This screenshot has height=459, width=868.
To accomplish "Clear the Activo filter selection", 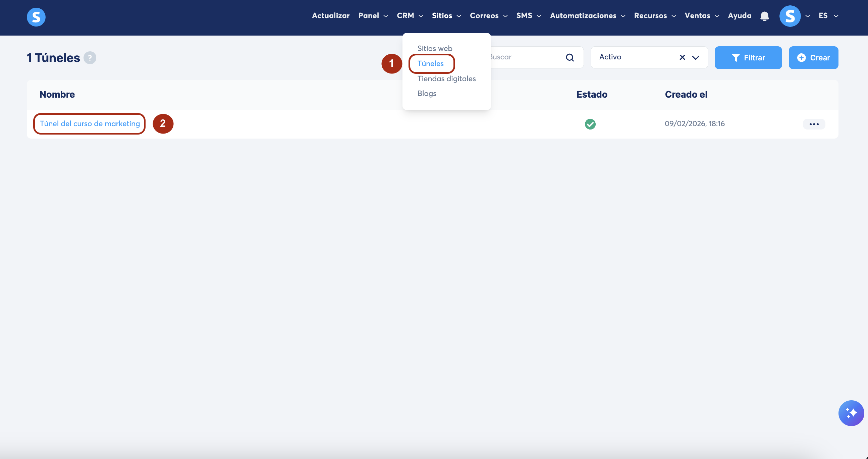I will 682,57.
